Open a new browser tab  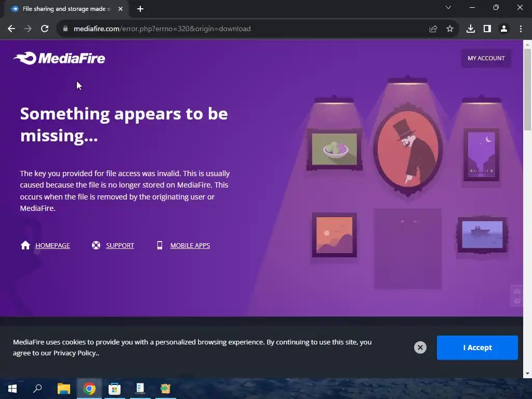pos(140,9)
